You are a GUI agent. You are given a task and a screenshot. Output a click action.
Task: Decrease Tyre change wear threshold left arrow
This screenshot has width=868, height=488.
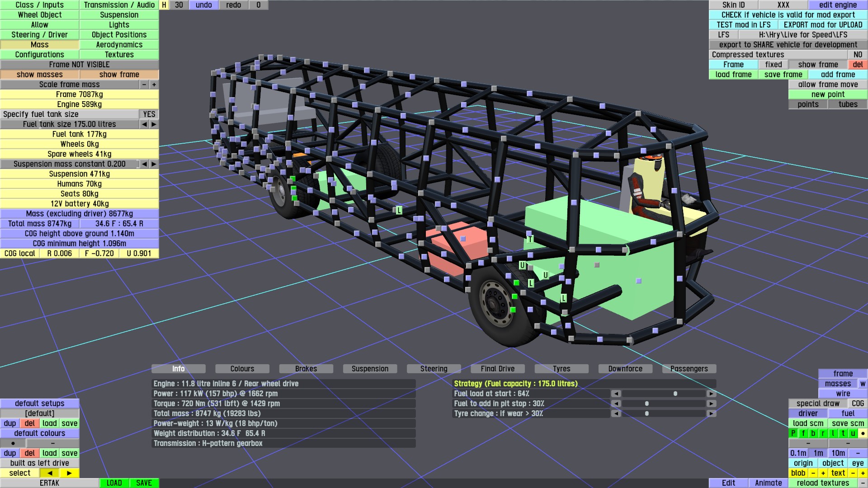(616, 413)
